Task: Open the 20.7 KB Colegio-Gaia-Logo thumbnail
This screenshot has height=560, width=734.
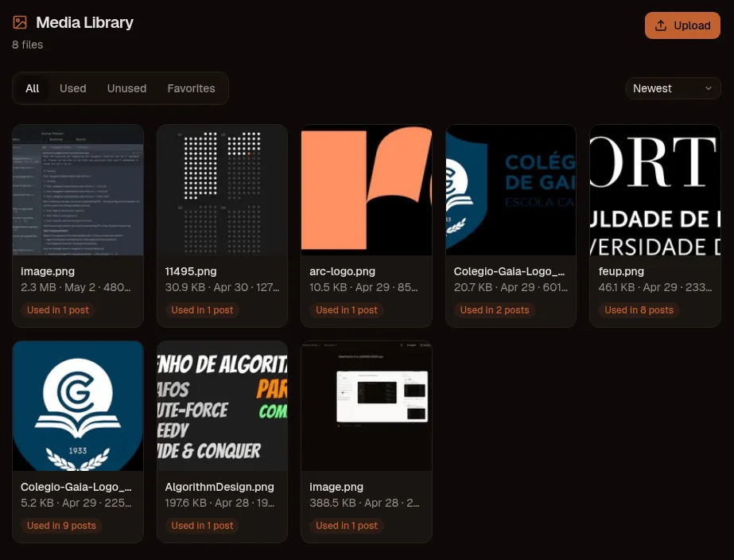Action: (511, 190)
